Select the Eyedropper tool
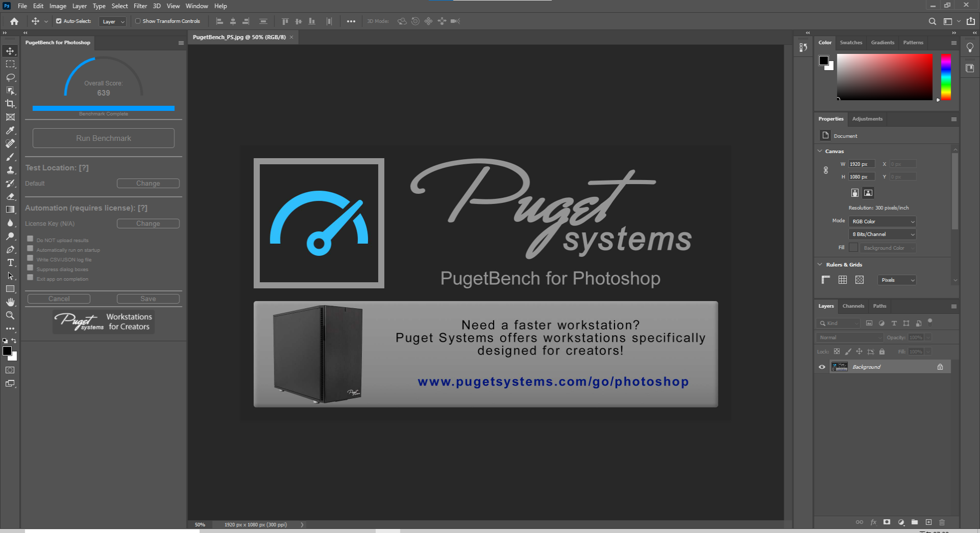This screenshot has height=533, width=980. (10, 130)
